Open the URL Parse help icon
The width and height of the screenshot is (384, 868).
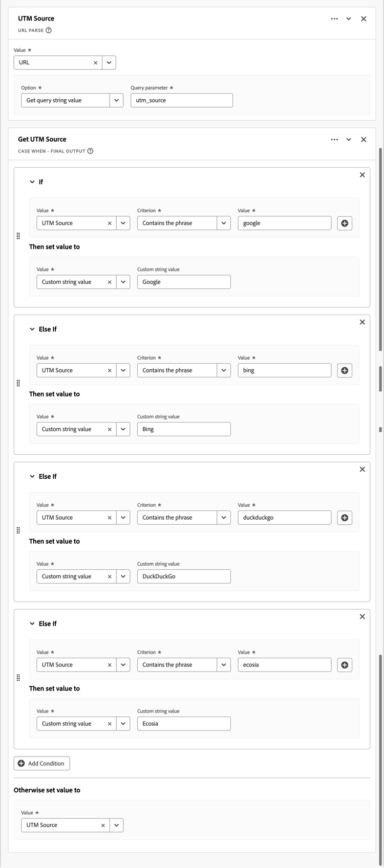pos(49,30)
